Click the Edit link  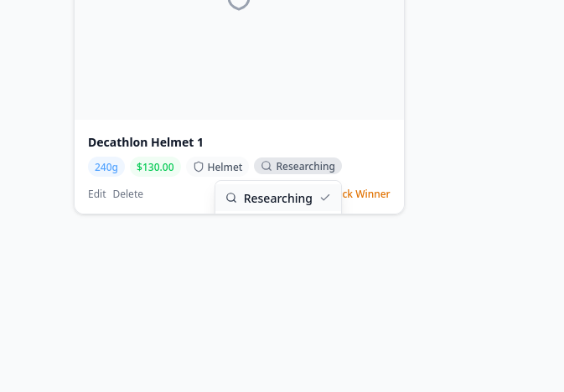pos(97,193)
